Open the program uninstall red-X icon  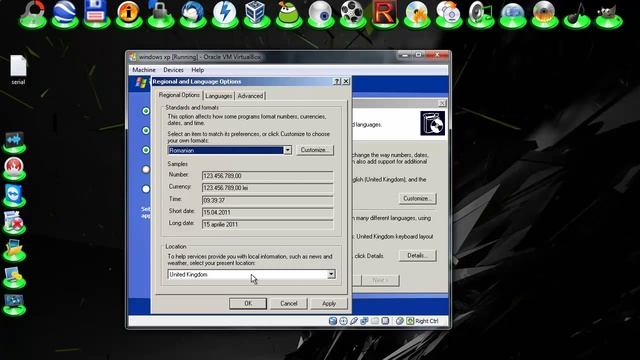(x=14, y=222)
